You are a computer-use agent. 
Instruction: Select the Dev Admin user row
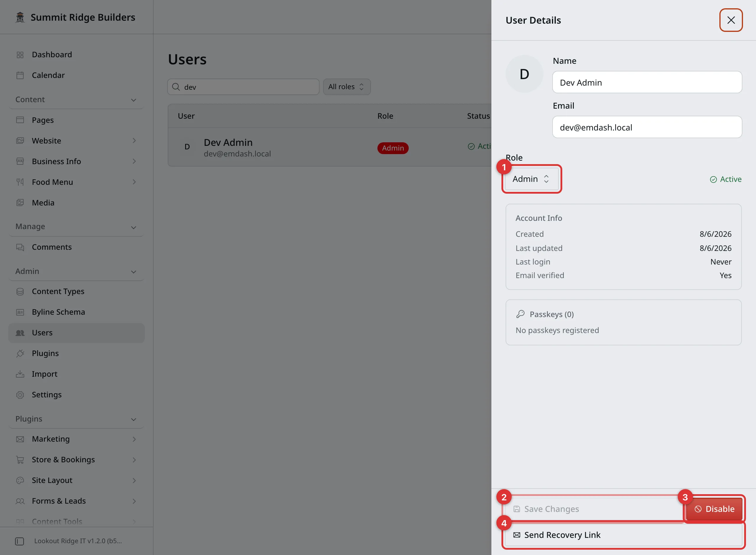tap(329, 147)
